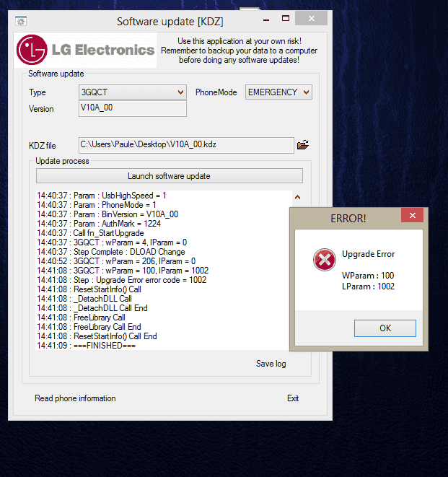The height and width of the screenshot is (477, 448).
Task: Open the Type dropdown showing 3GQCT
Action: pos(133,92)
